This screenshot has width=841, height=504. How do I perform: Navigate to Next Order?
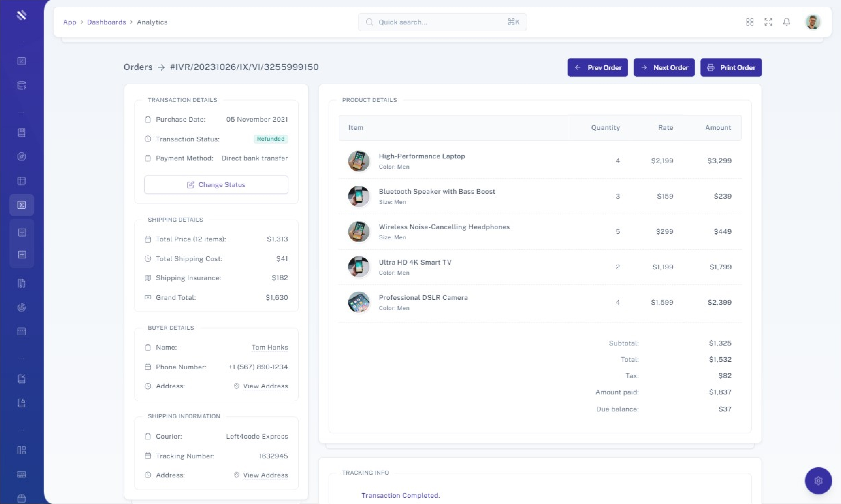pos(664,68)
